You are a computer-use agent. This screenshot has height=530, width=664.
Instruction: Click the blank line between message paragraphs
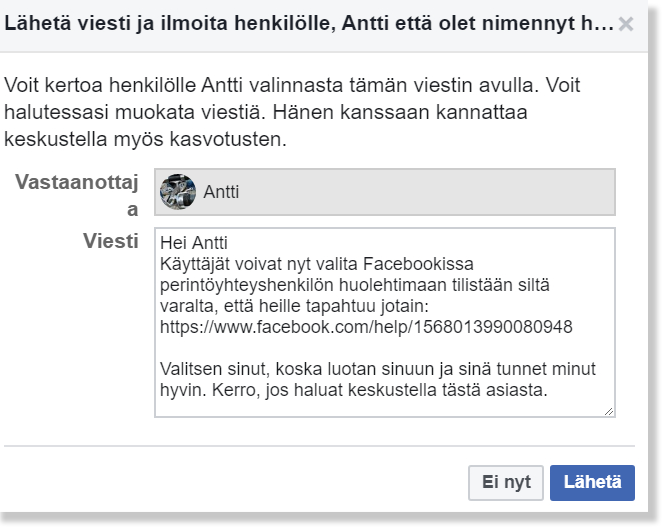click(380, 348)
